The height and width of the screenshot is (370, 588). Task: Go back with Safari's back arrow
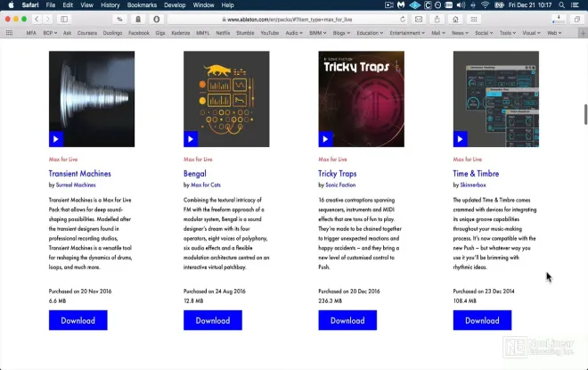coord(37,19)
